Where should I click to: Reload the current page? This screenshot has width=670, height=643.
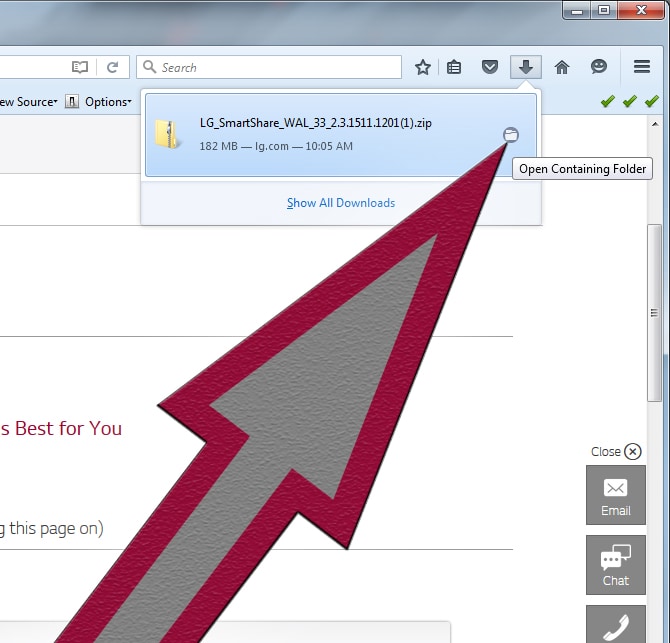click(x=112, y=67)
